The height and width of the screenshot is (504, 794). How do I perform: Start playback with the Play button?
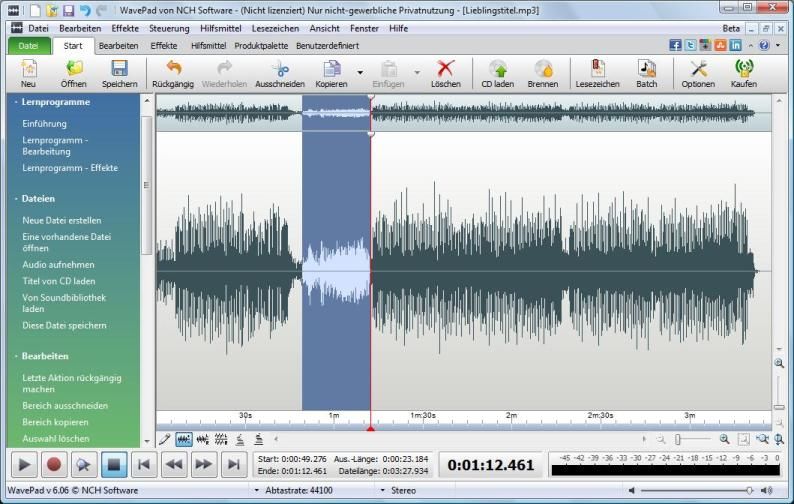coord(24,464)
